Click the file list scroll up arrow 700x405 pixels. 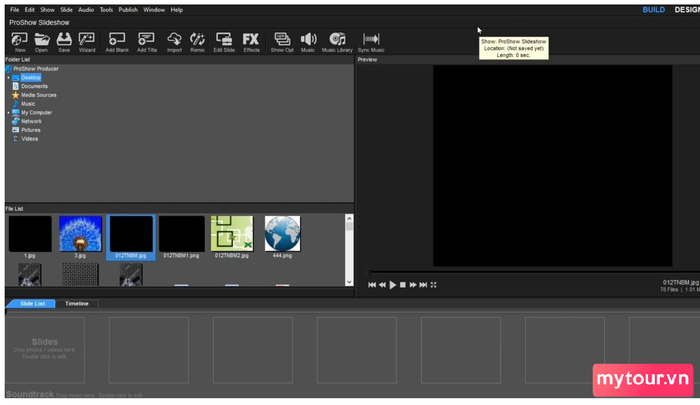pyautogui.click(x=349, y=218)
